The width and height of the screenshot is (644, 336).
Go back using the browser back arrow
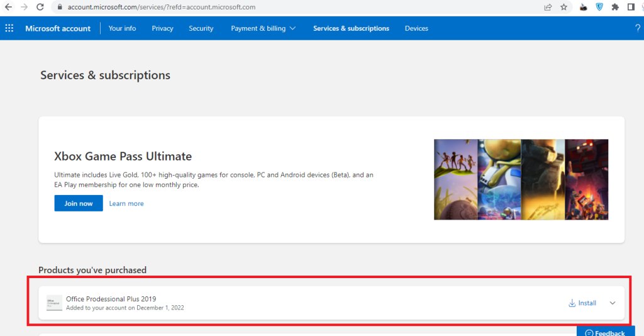tap(8, 7)
